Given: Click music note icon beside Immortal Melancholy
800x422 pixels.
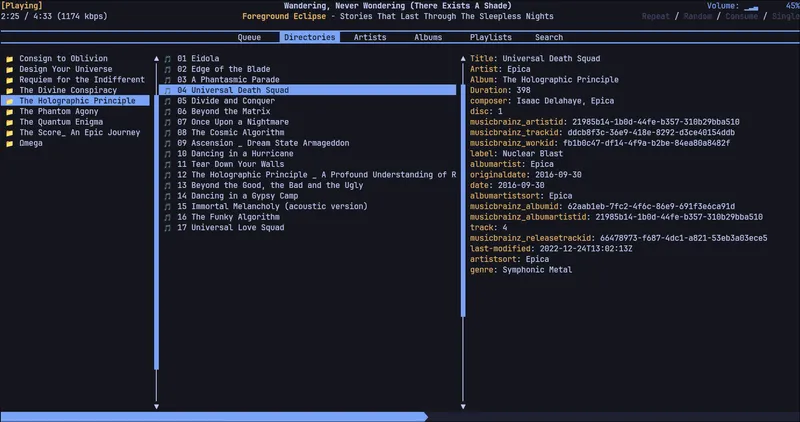Looking at the screenshot, I should (x=167, y=207).
